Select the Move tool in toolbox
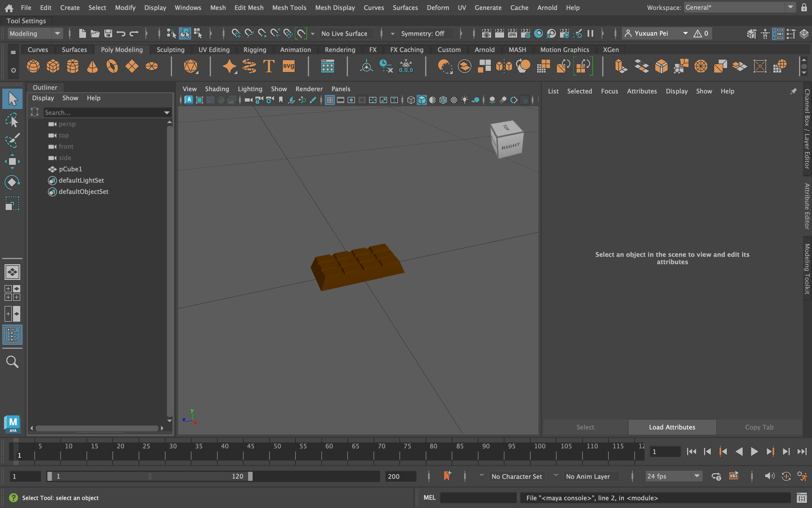Viewport: 812px width, 508px height. click(12, 162)
